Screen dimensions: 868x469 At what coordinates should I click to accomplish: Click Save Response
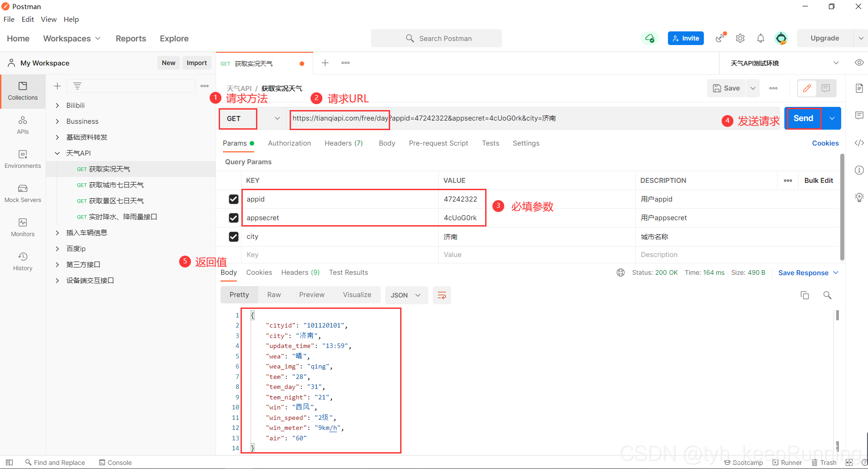tap(803, 273)
